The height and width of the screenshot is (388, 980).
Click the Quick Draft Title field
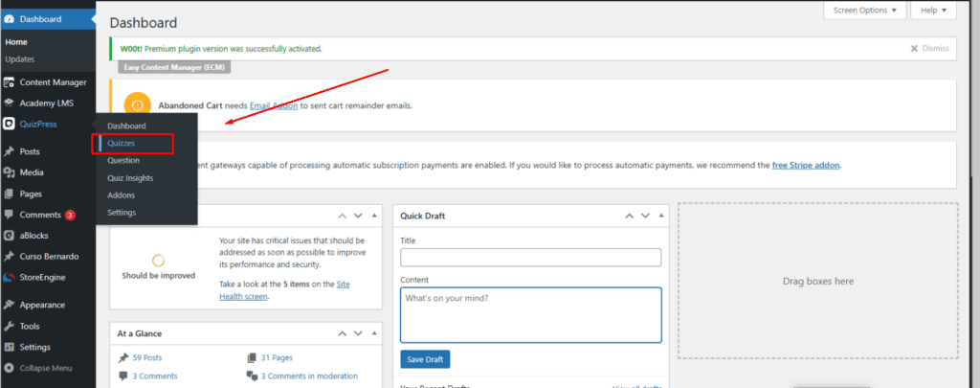click(x=530, y=257)
